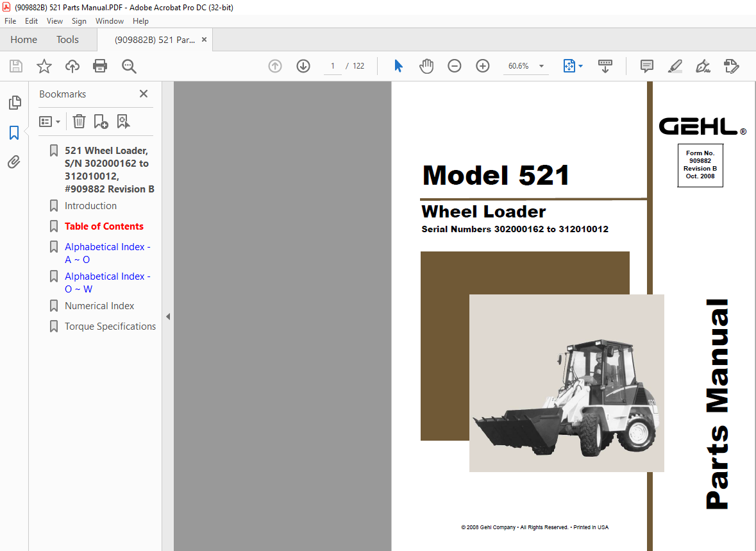Open the View menu
Image resolution: width=756 pixels, height=551 pixels.
55,21
